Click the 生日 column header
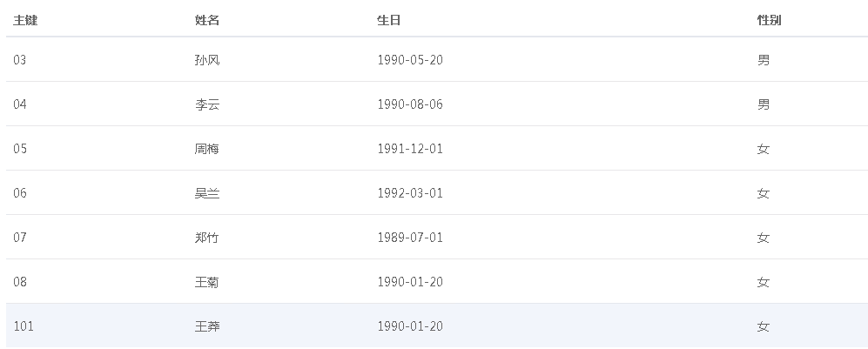The width and height of the screenshot is (868, 349). tap(389, 20)
